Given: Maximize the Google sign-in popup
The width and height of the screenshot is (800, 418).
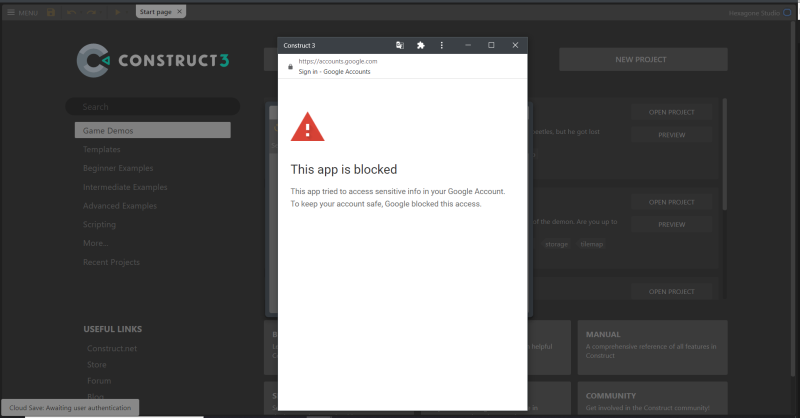Looking at the screenshot, I should [x=491, y=45].
